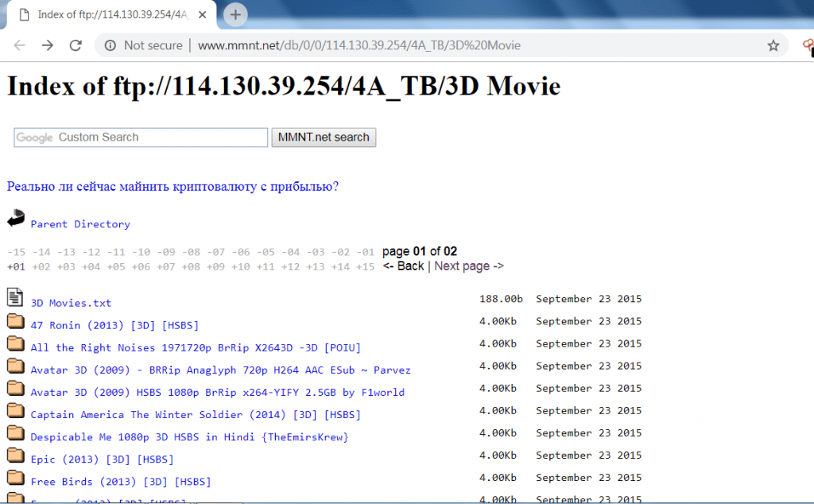The width and height of the screenshot is (814, 504).
Task: Click the browser back arrow icon
Action: tap(20, 45)
